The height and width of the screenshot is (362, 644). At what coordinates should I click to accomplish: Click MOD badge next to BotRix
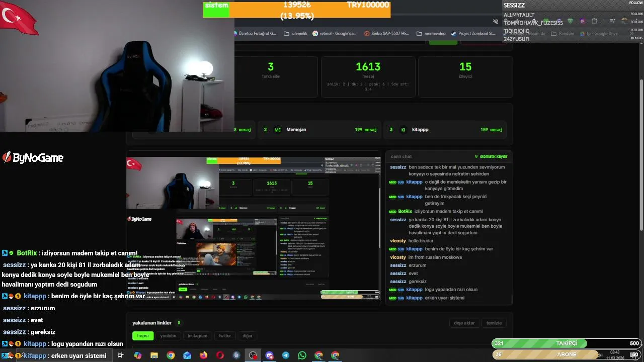(392, 212)
